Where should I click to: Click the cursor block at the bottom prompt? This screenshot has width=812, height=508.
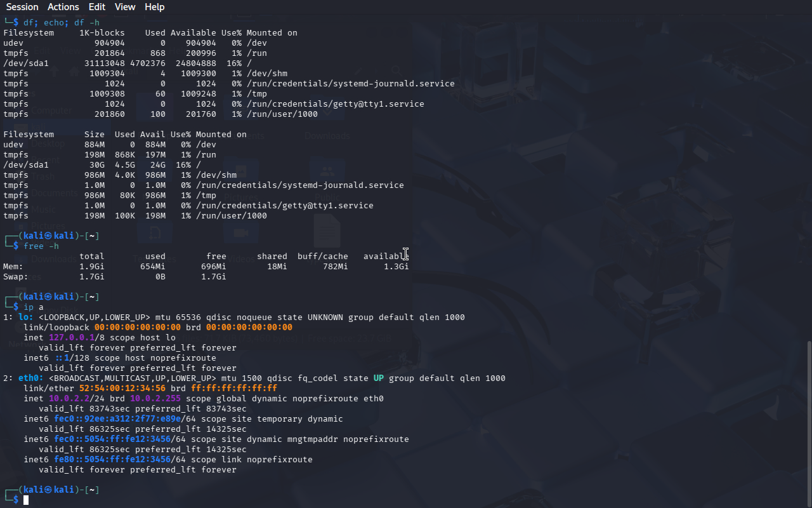pos(26,500)
